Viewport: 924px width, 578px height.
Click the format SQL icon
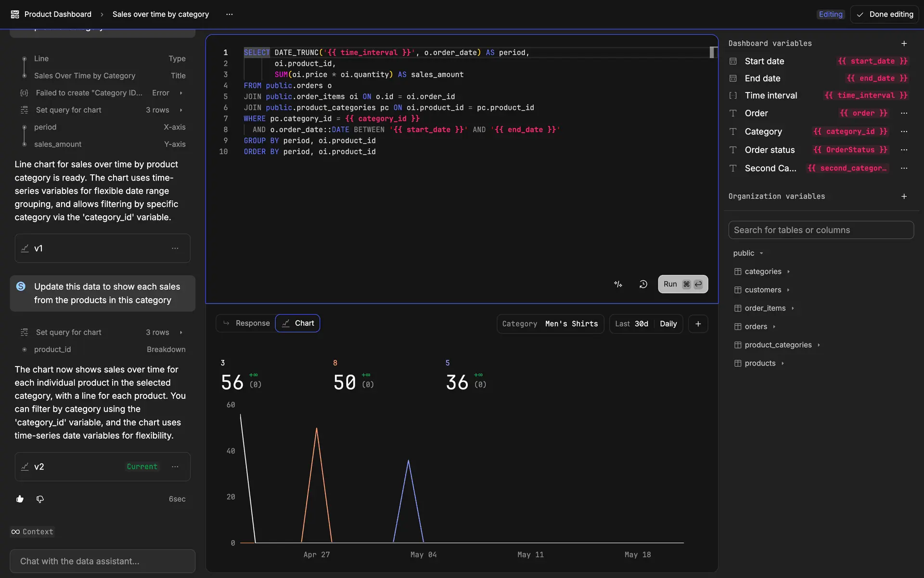(618, 284)
